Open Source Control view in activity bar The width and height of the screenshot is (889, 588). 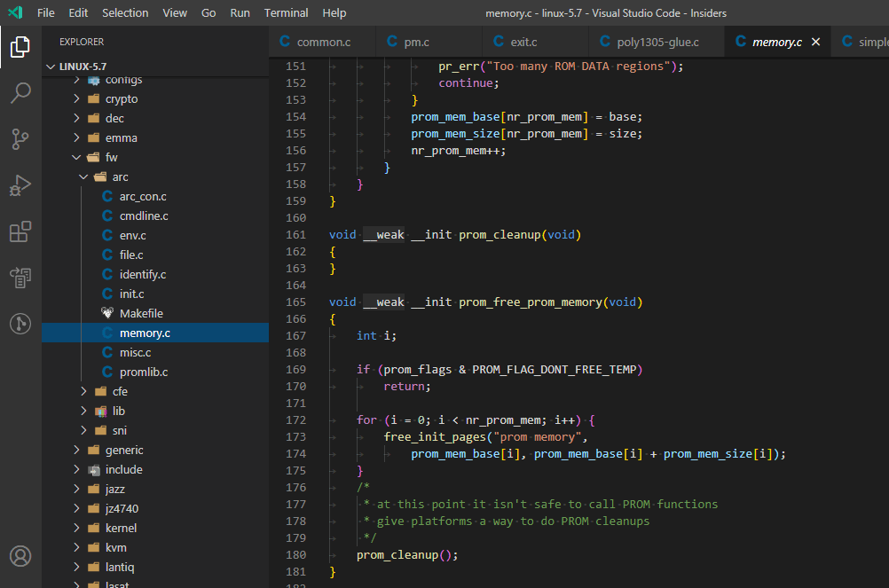20,138
